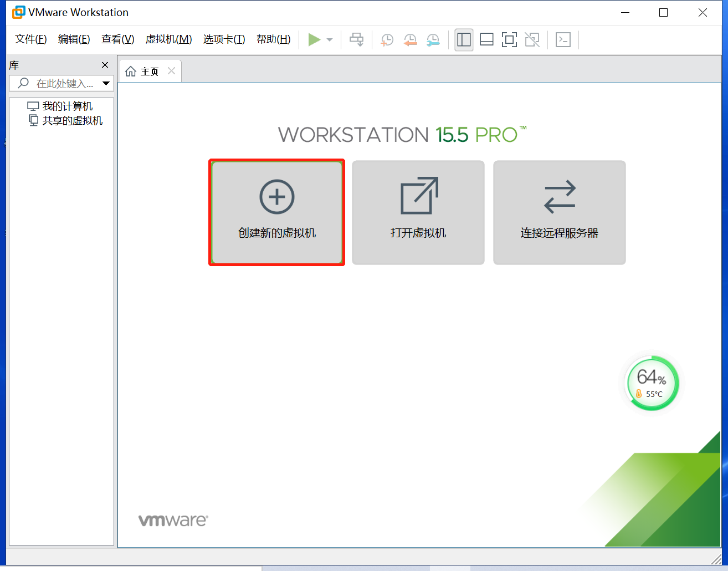Select 我的计算机 in the library tree
728x571 pixels.
[60, 106]
